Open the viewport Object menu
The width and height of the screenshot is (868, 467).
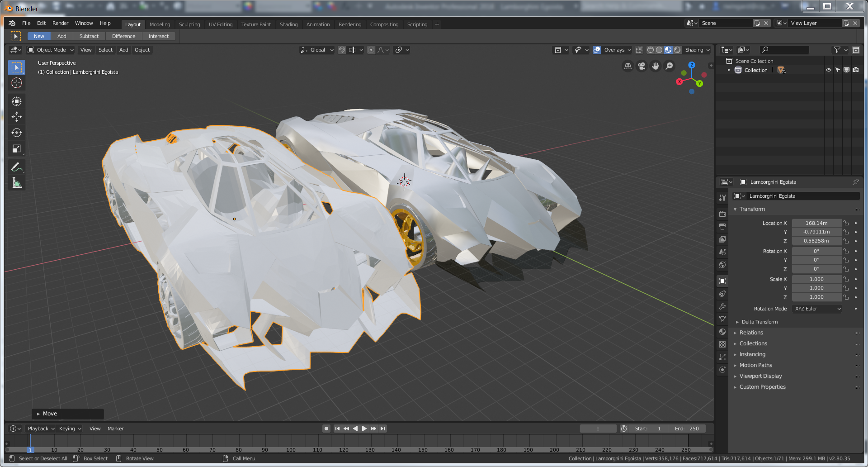(x=142, y=50)
